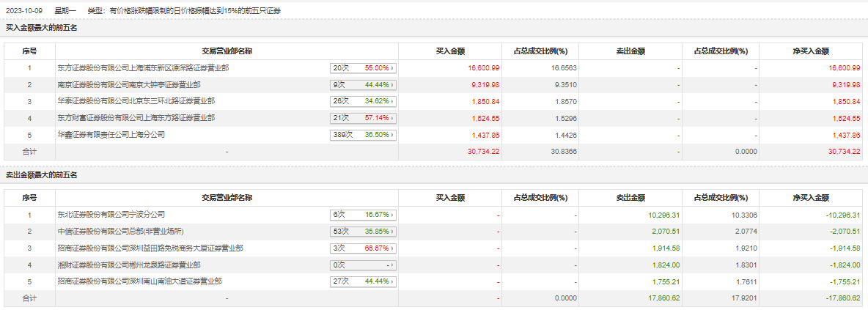Image resolution: width=868 pixels, height=310 pixels.
Task: Expand the 20次 55.00% stats box
Action: click(x=363, y=68)
